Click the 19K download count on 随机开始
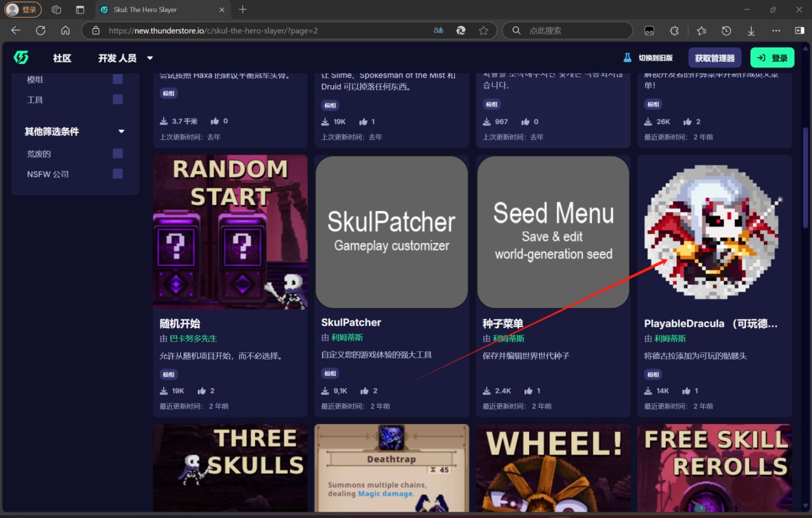Image resolution: width=812 pixels, height=518 pixels. [x=178, y=391]
